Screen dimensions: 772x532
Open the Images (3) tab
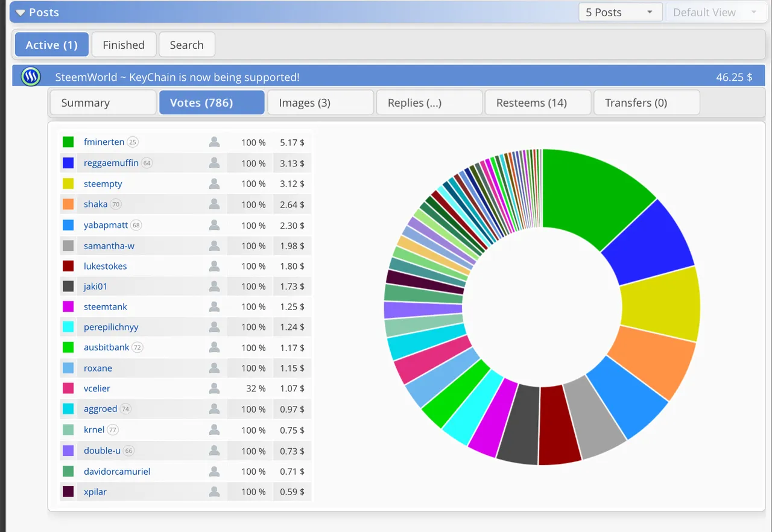tap(320, 103)
